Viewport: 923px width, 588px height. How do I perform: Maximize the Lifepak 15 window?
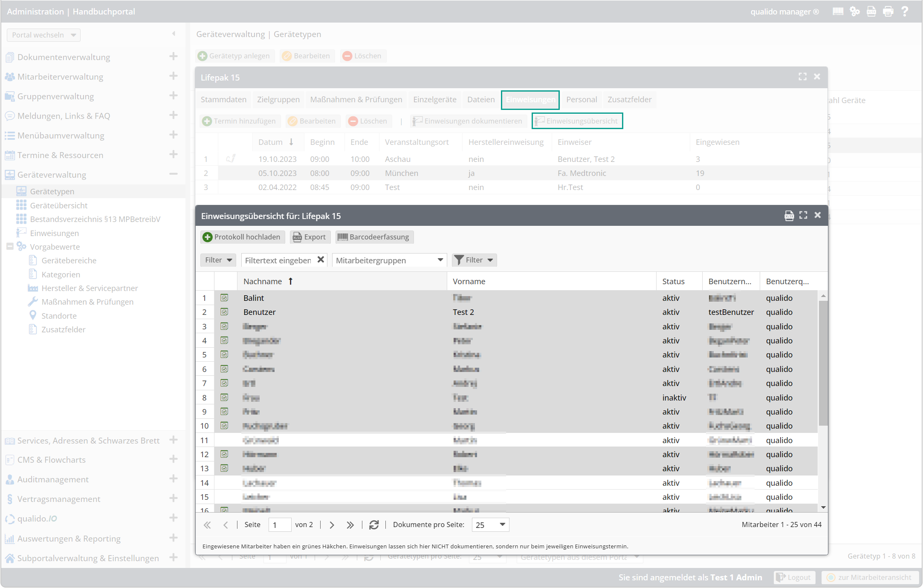[x=802, y=77]
